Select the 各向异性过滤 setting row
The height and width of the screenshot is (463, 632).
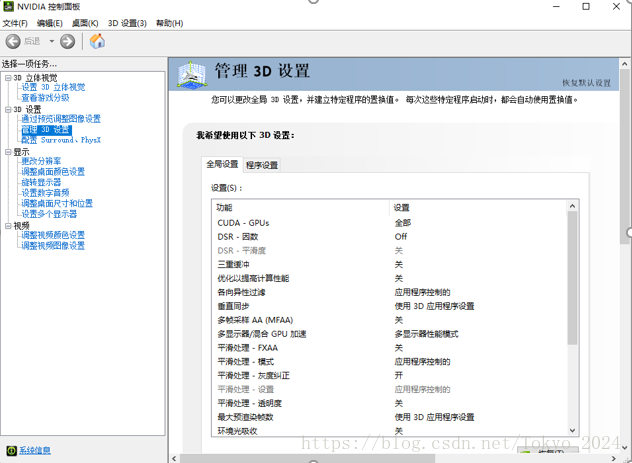[390, 292]
